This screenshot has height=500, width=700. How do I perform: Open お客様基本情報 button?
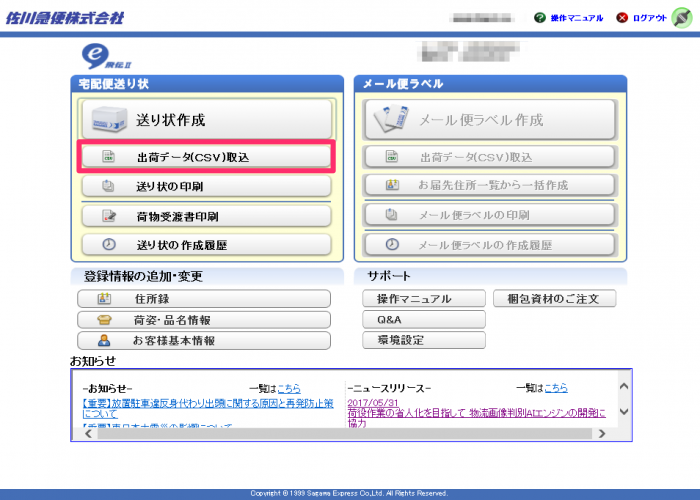(204, 341)
